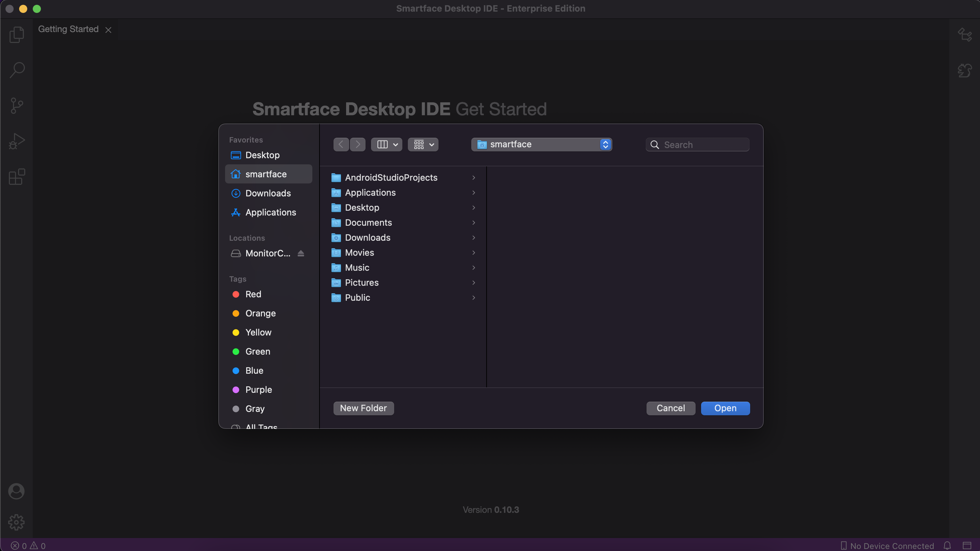The height and width of the screenshot is (551, 980).
Task: Select the AndroidStudioProjects folder
Action: tap(403, 178)
